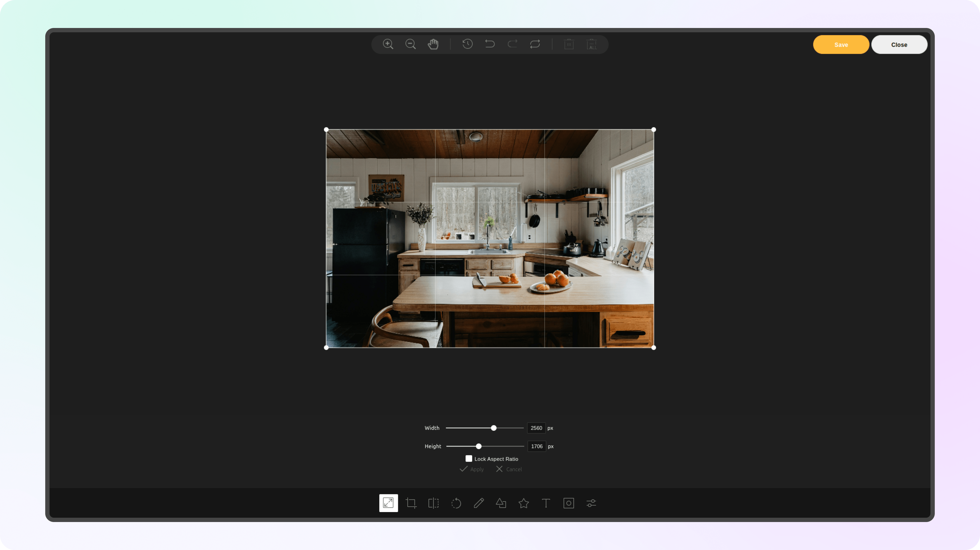Select the Shape tool
The height and width of the screenshot is (550, 980).
[x=501, y=503]
